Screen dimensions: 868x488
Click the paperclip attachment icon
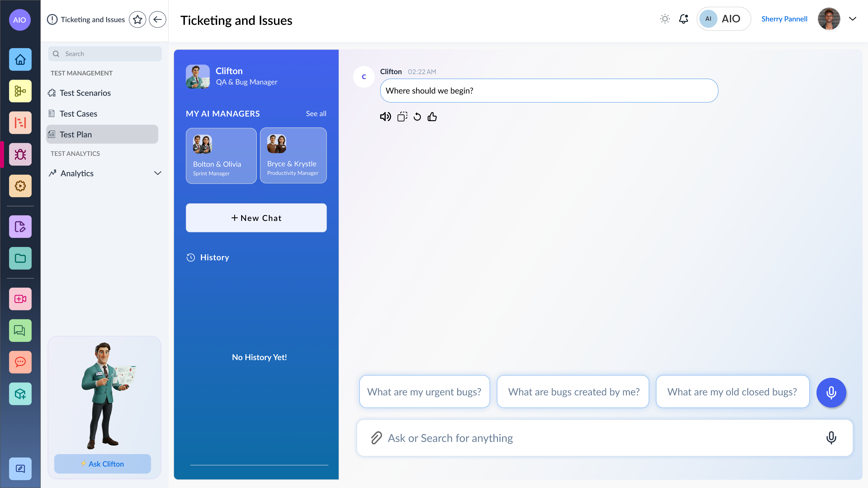click(x=376, y=438)
